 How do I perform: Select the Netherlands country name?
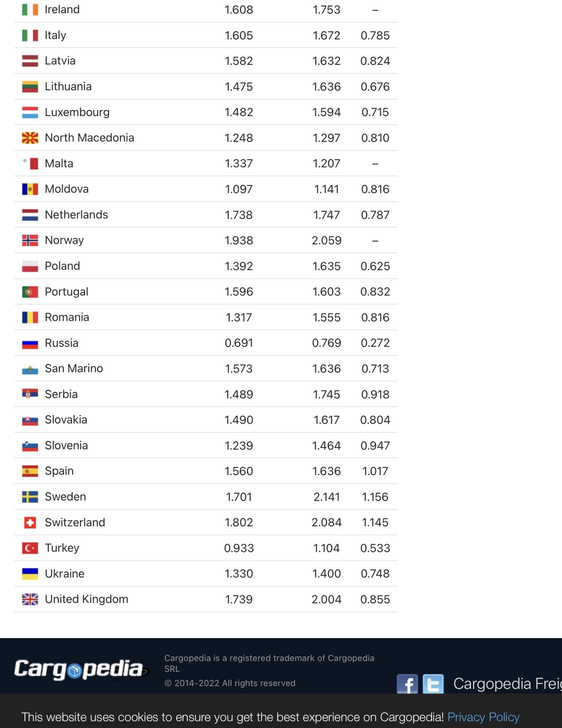coord(76,215)
